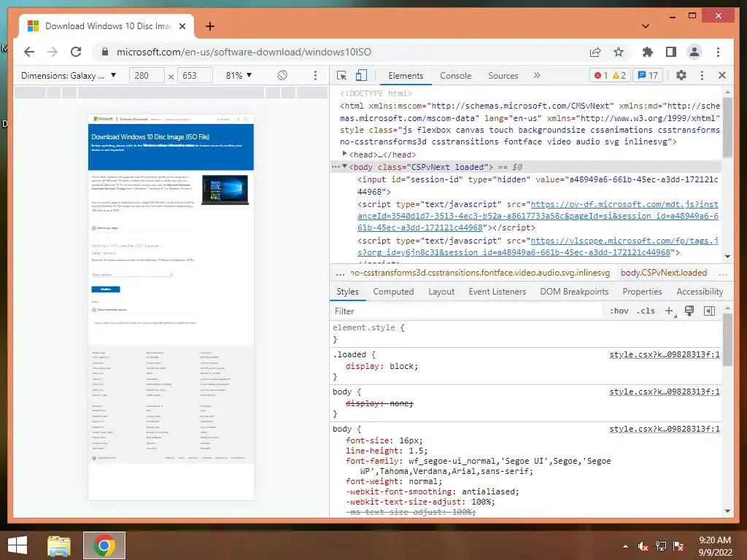Collapse the body element node
The image size is (747, 560).
pos(344,166)
